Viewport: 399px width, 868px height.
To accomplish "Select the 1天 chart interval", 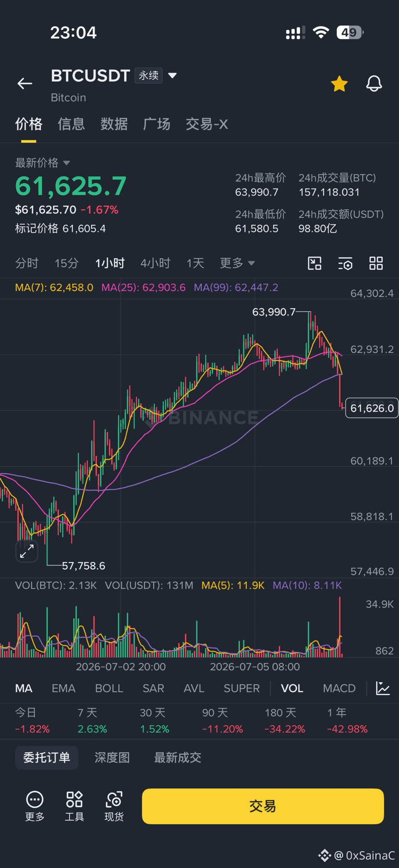I will point(195,263).
